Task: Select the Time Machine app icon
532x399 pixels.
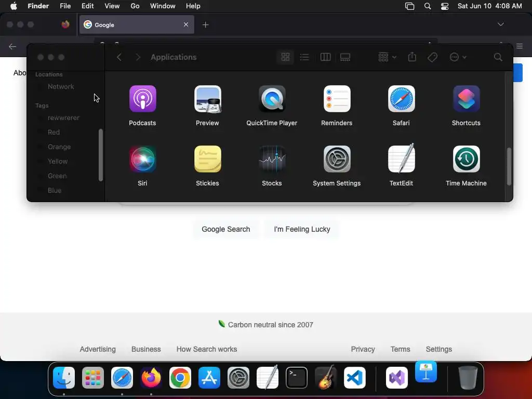Action: click(466, 159)
